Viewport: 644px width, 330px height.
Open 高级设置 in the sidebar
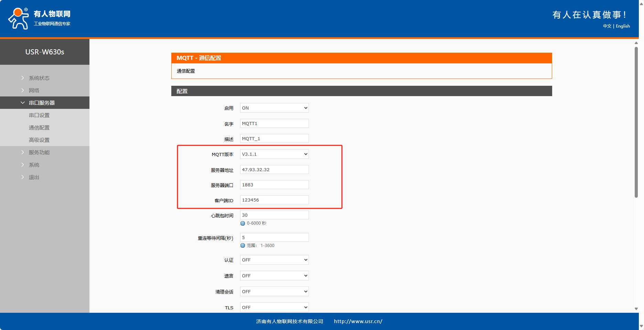point(39,140)
